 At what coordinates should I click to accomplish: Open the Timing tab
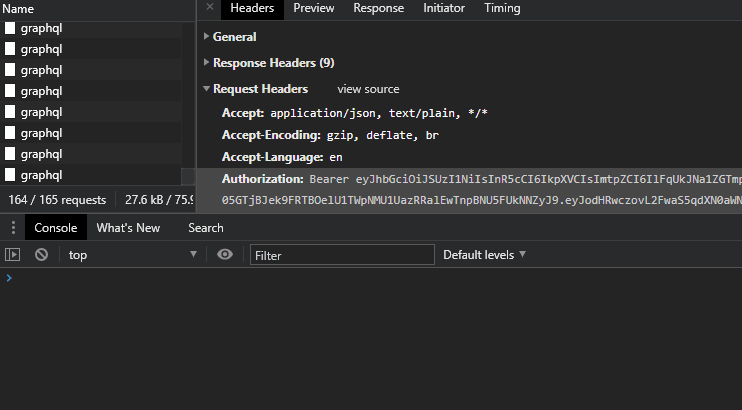pos(502,9)
